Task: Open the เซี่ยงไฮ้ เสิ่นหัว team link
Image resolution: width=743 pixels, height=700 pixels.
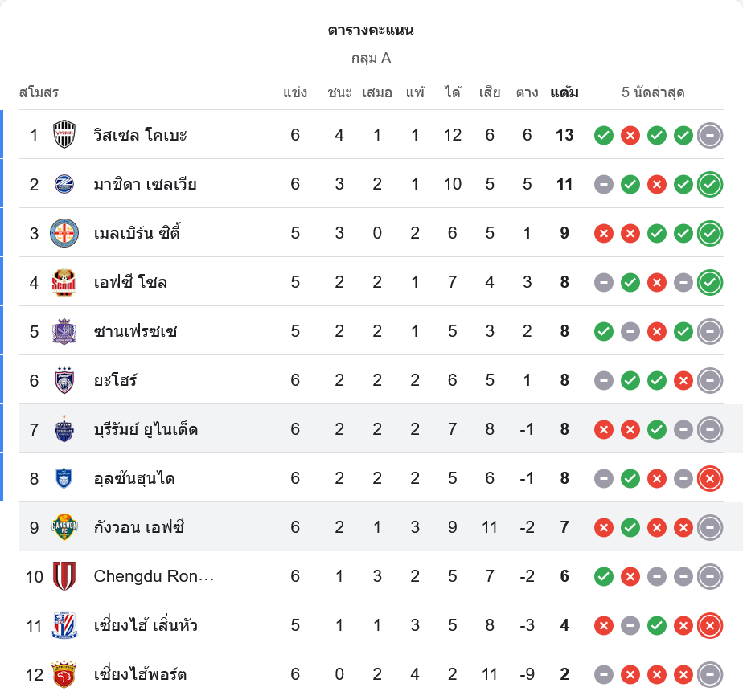Action: point(146,625)
